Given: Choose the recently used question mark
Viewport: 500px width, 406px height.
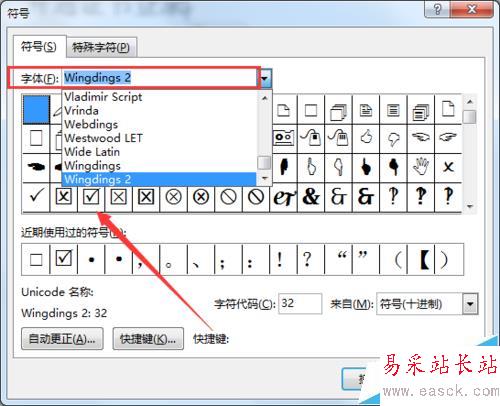Looking at the screenshot, I should click(311, 259).
